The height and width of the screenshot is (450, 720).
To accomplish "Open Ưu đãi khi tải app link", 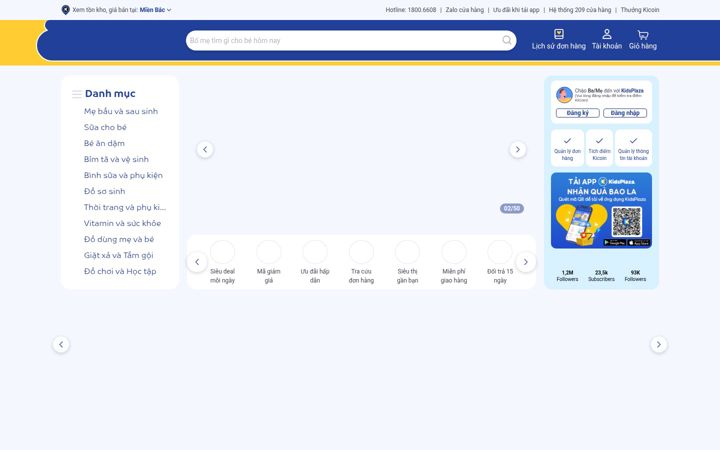I will pyautogui.click(x=516, y=10).
